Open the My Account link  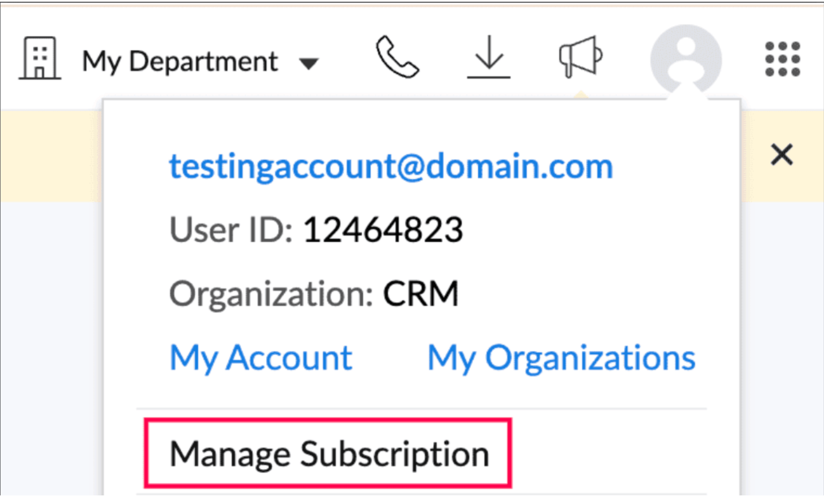pyautogui.click(x=261, y=358)
